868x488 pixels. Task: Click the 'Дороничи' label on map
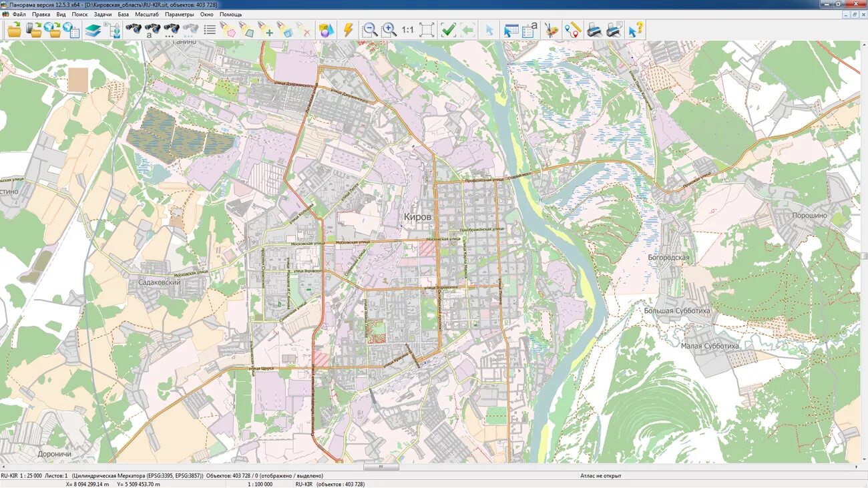(x=55, y=454)
